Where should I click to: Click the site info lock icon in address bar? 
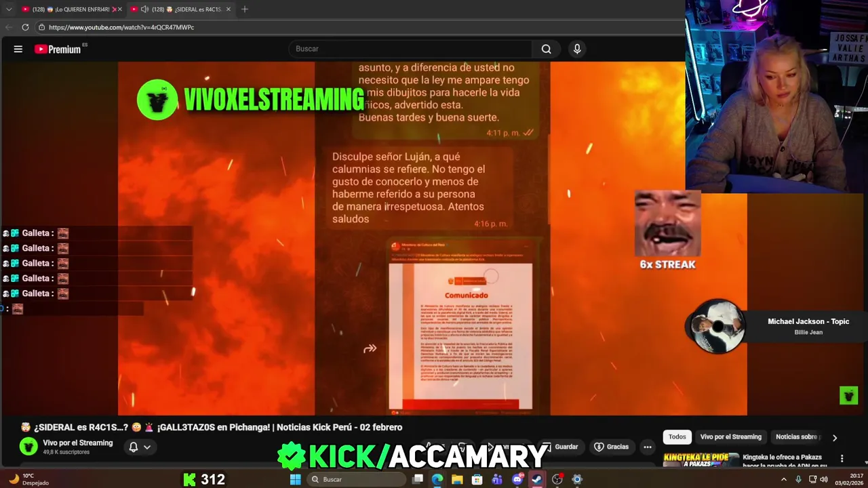click(x=41, y=27)
